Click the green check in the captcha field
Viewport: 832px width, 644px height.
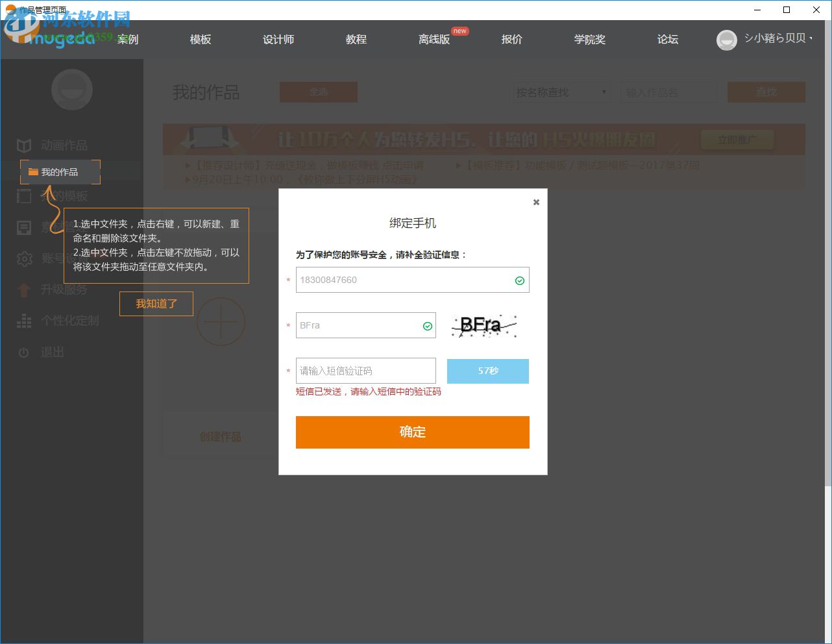(x=426, y=326)
